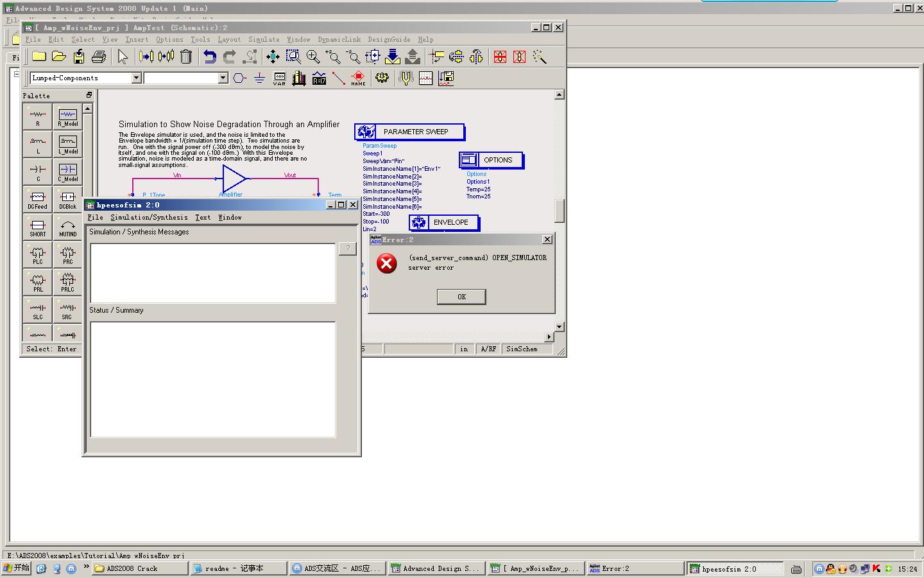This screenshot has height=578, width=924.
Task: Switch to ADS2008 Crack taskbar item
Action: (140, 568)
